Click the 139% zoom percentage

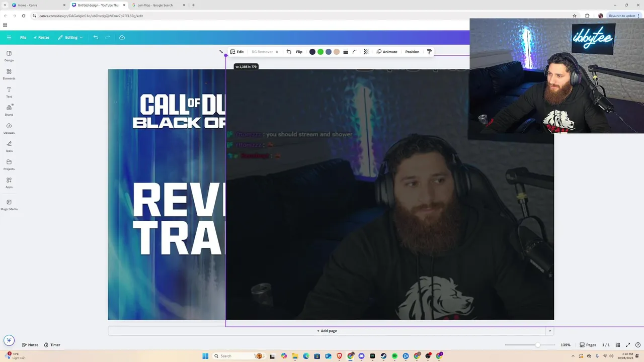tap(566, 345)
